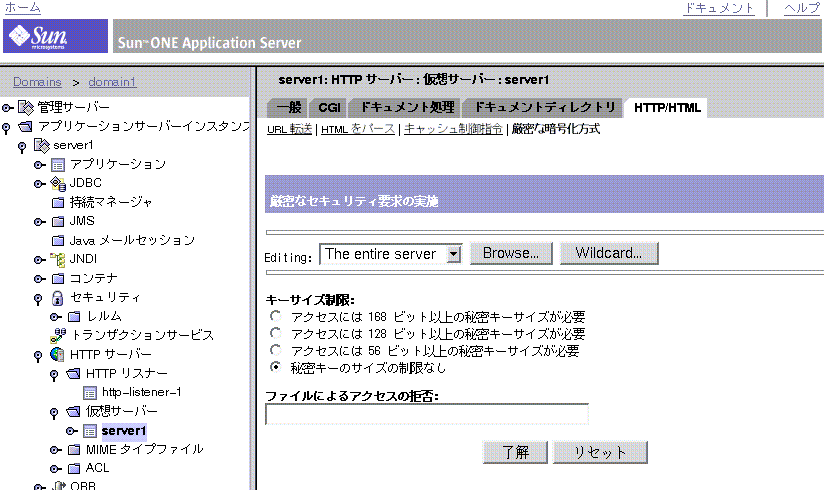This screenshot has height=490, width=824.
Task: Click the ファイルによるアクセスの拒否 text field
Action: click(x=427, y=414)
